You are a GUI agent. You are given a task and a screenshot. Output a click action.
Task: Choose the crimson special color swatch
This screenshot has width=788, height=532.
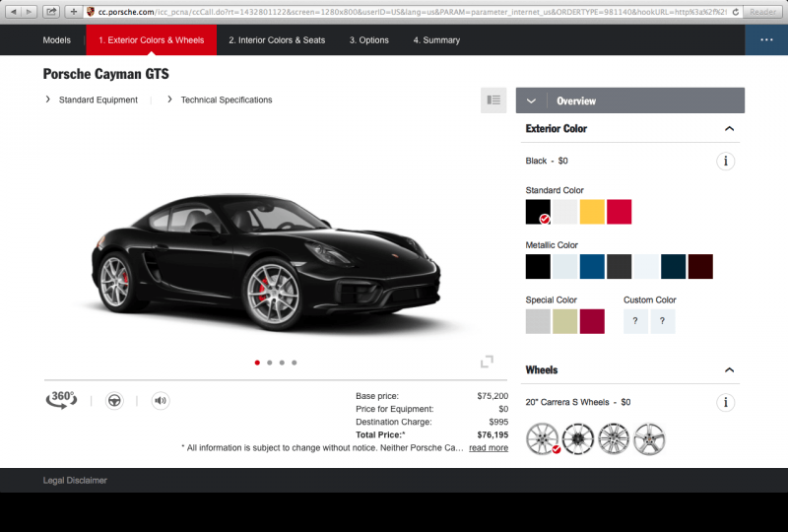(x=593, y=321)
